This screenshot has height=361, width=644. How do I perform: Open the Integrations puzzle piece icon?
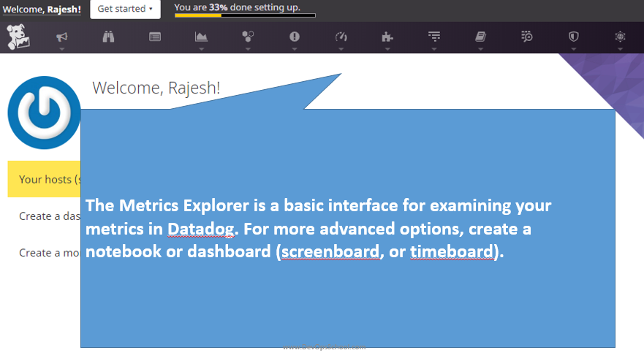(x=387, y=37)
